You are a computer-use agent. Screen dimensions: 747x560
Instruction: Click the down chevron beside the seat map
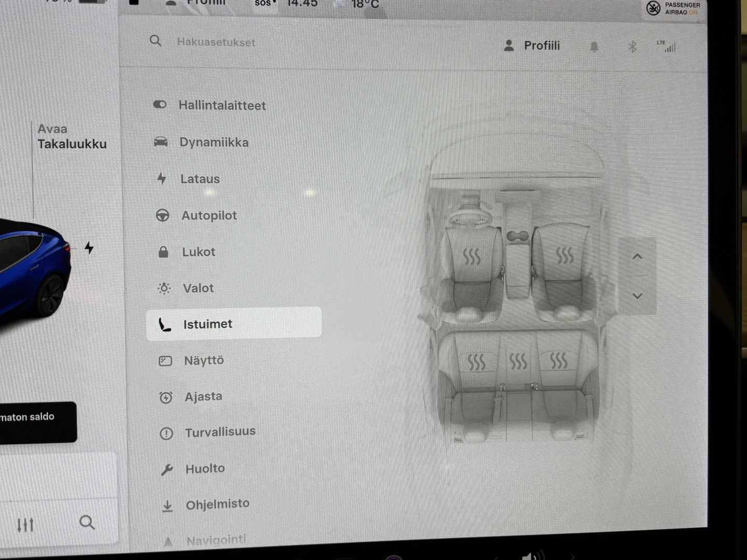pyautogui.click(x=637, y=296)
